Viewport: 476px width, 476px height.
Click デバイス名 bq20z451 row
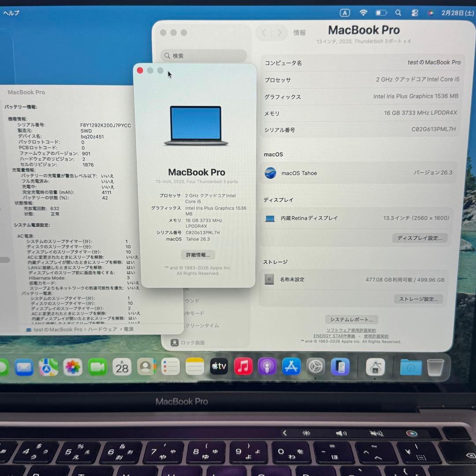click(61, 136)
